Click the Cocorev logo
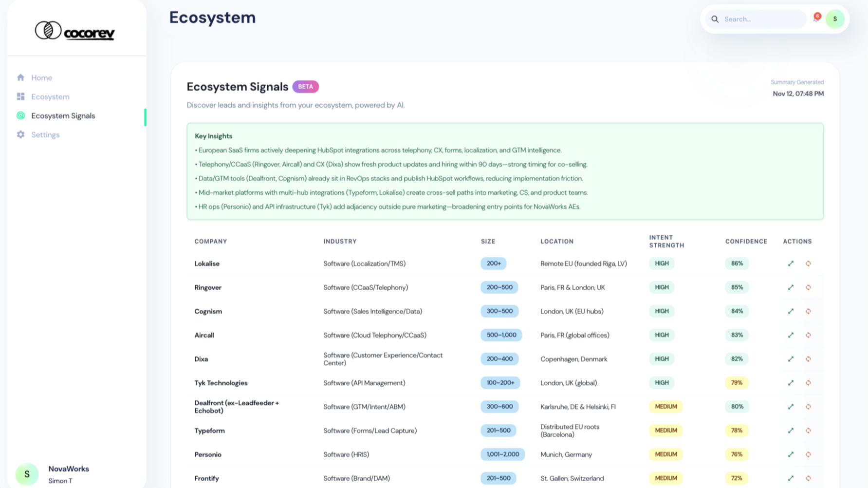The height and width of the screenshot is (488, 868). pos(74,30)
